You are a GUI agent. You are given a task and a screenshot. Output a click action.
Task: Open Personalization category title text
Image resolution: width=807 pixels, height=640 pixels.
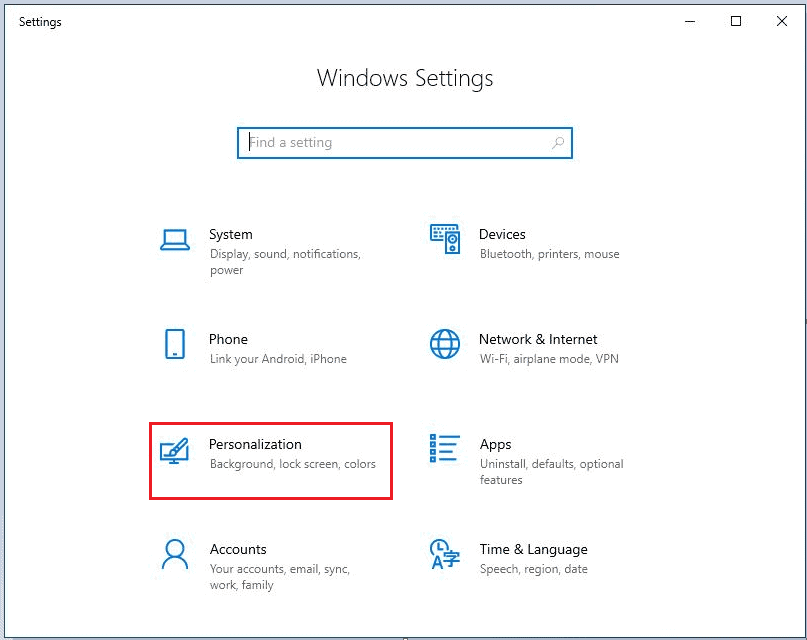pyautogui.click(x=255, y=444)
